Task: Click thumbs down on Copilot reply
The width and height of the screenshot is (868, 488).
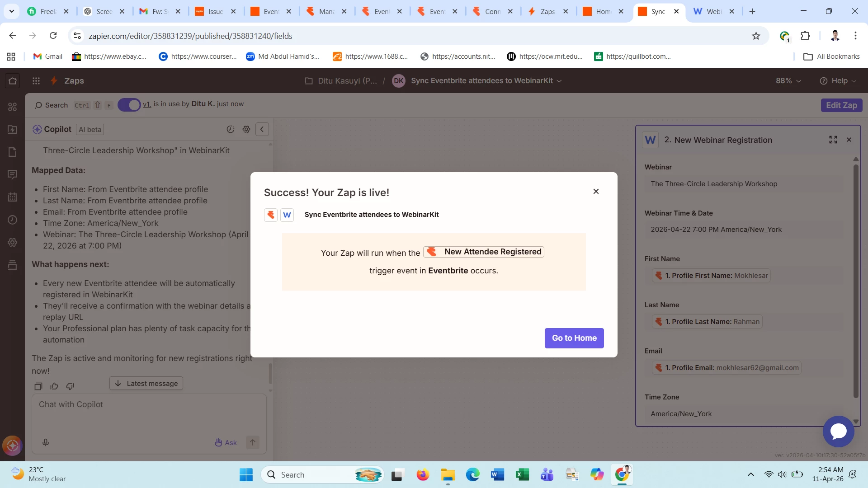Action: click(x=70, y=386)
